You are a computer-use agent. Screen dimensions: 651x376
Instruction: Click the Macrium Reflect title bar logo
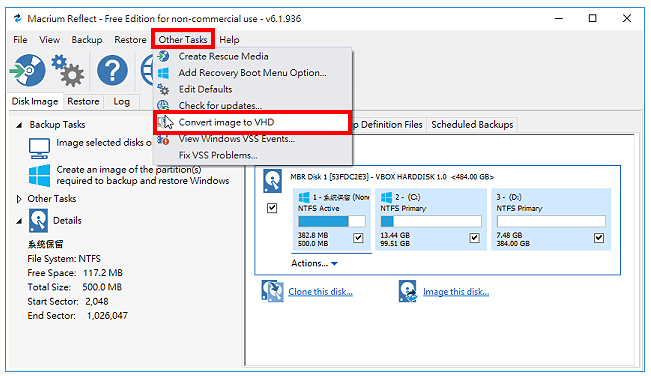[17, 18]
